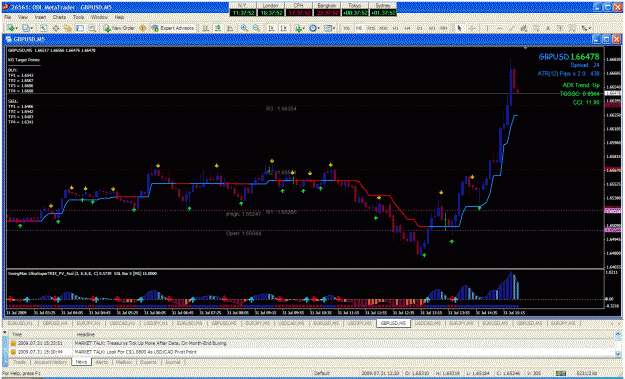Expand the Arrows tool dropdown
Screen dimensions: 625x379
coord(590,28)
